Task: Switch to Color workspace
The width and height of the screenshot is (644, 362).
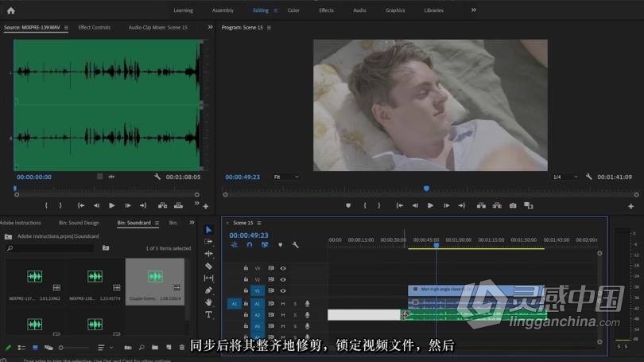Action: (293, 10)
